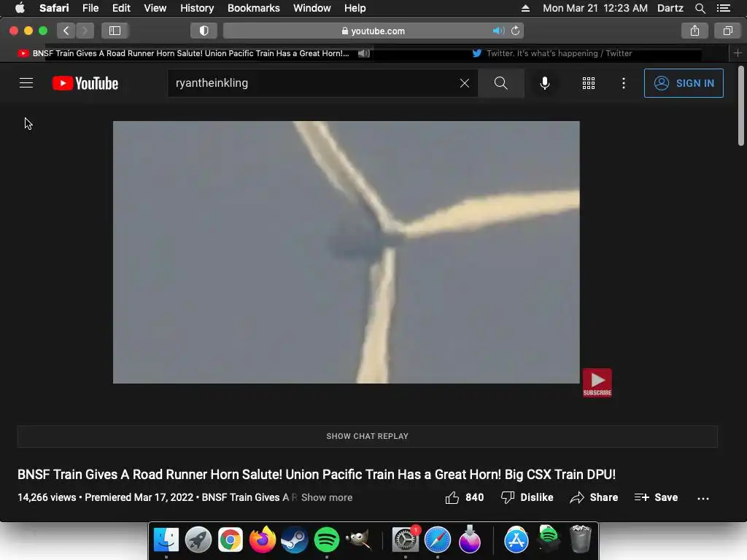Click the YouTube search magnifier button
747x560 pixels.
[500, 83]
